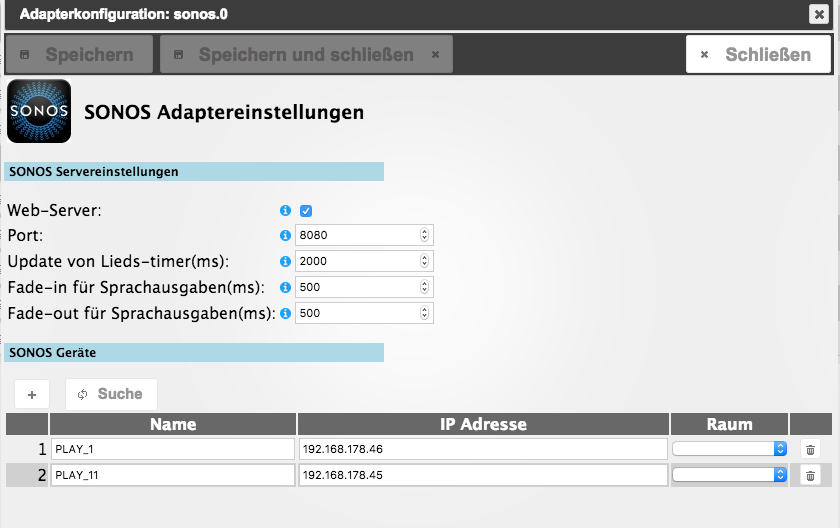Click the Schließen button
The width and height of the screenshot is (840, 528).
tap(758, 55)
